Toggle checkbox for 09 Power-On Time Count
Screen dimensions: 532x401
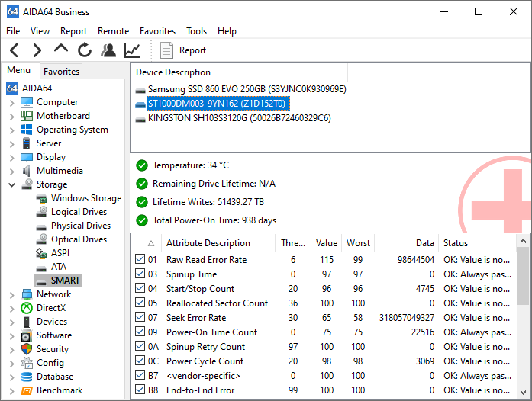[140, 331]
